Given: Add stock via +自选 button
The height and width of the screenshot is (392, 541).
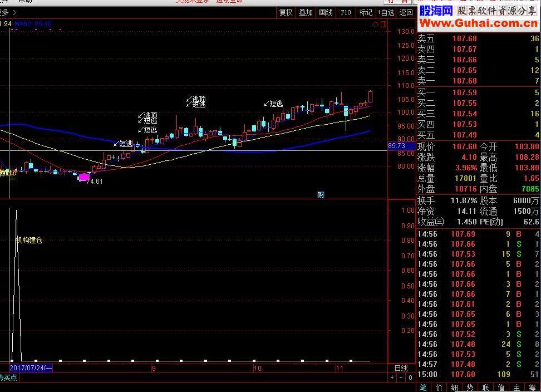Looking at the screenshot, I should click(x=386, y=12).
